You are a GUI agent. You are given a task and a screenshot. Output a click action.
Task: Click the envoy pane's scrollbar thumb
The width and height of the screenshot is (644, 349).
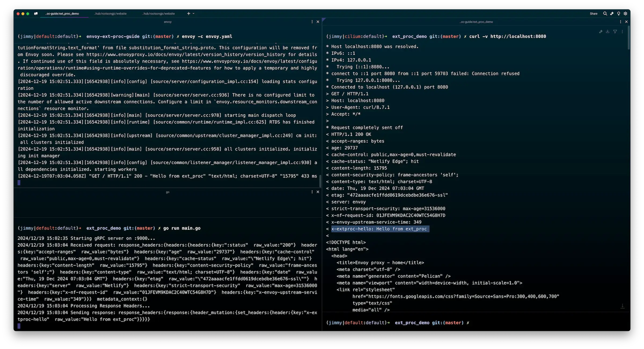[x=320, y=181]
